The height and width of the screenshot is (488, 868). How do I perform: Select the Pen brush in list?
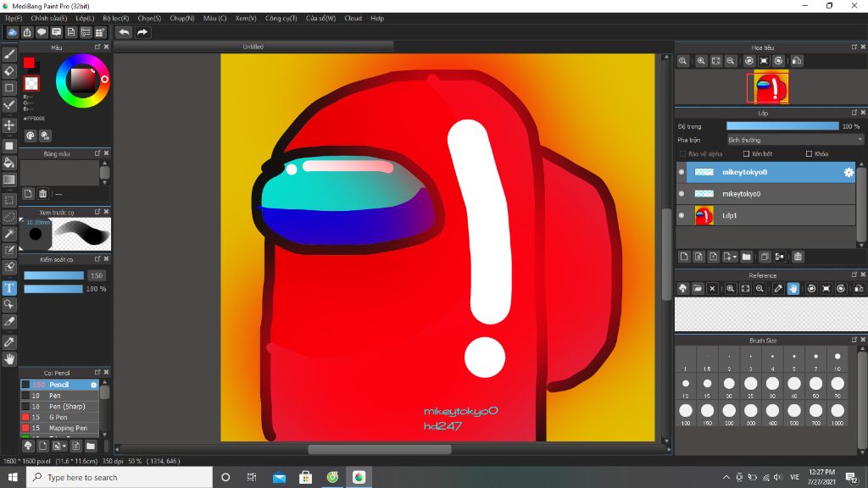coord(59,396)
